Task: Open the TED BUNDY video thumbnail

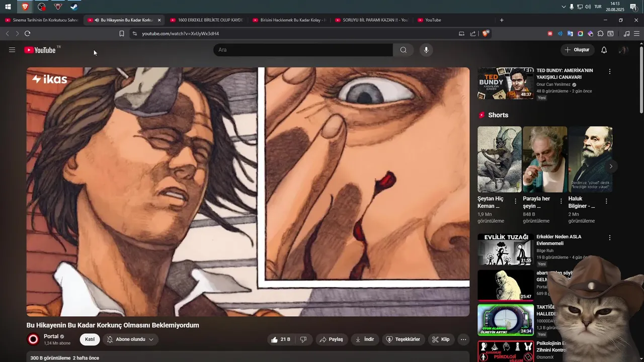Action: (506, 83)
